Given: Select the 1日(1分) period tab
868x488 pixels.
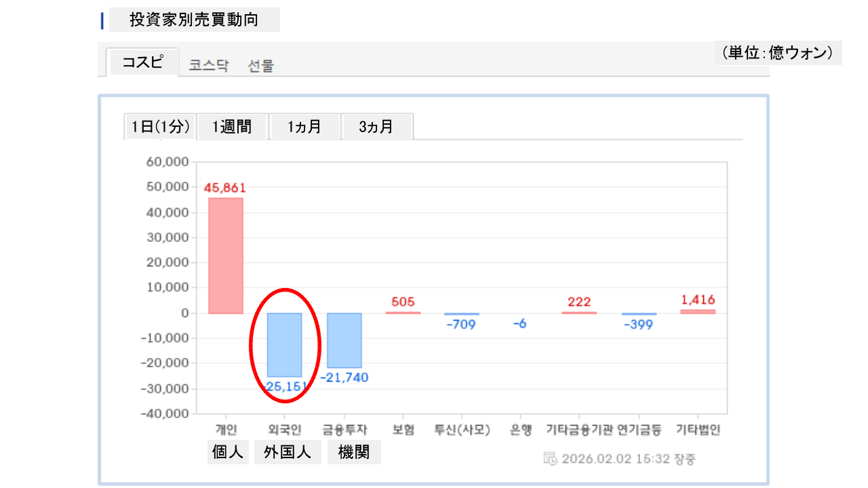Looking at the screenshot, I should tap(160, 127).
